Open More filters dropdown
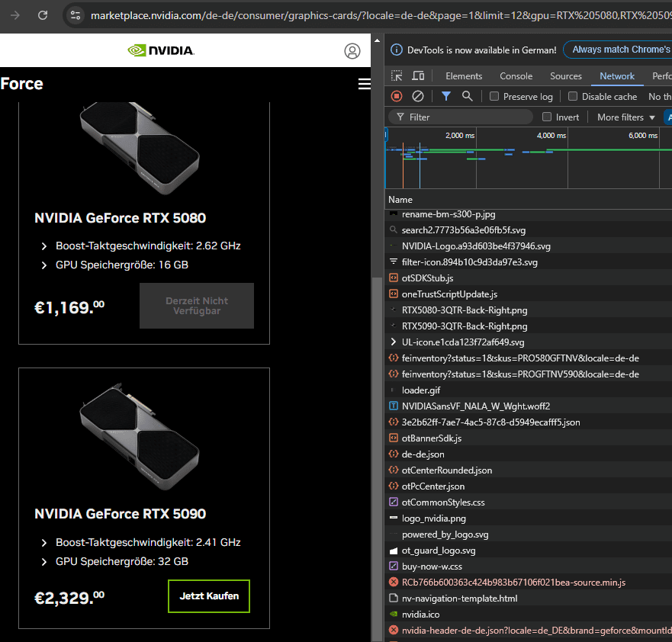The width and height of the screenshot is (672, 642). click(x=625, y=117)
